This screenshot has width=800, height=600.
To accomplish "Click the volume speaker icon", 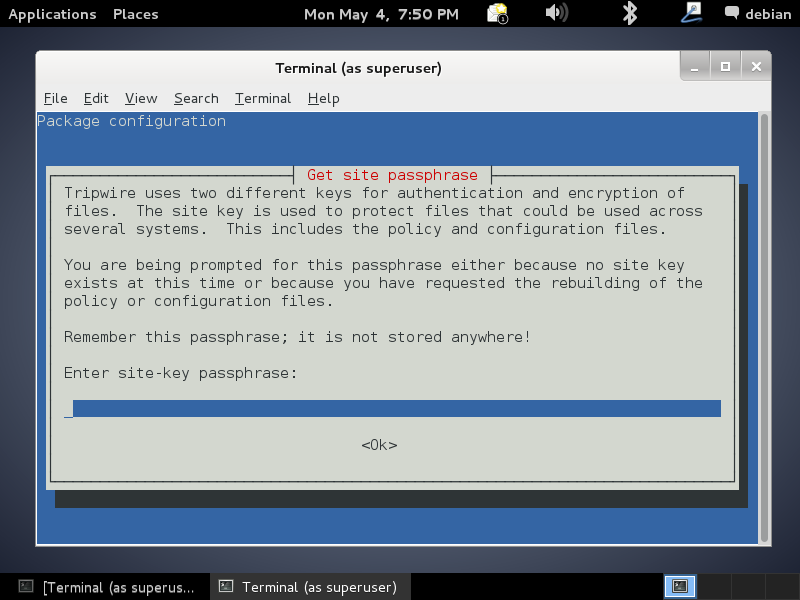I will click(557, 13).
